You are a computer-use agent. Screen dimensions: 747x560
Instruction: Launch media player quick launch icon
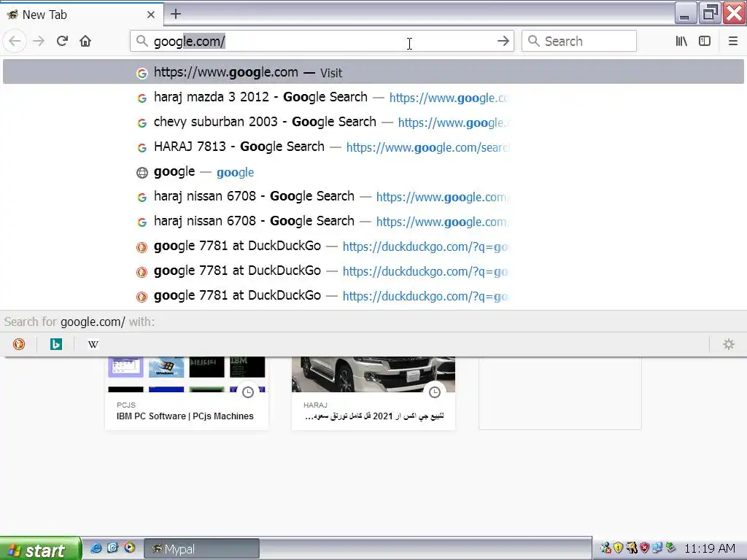(x=129, y=548)
